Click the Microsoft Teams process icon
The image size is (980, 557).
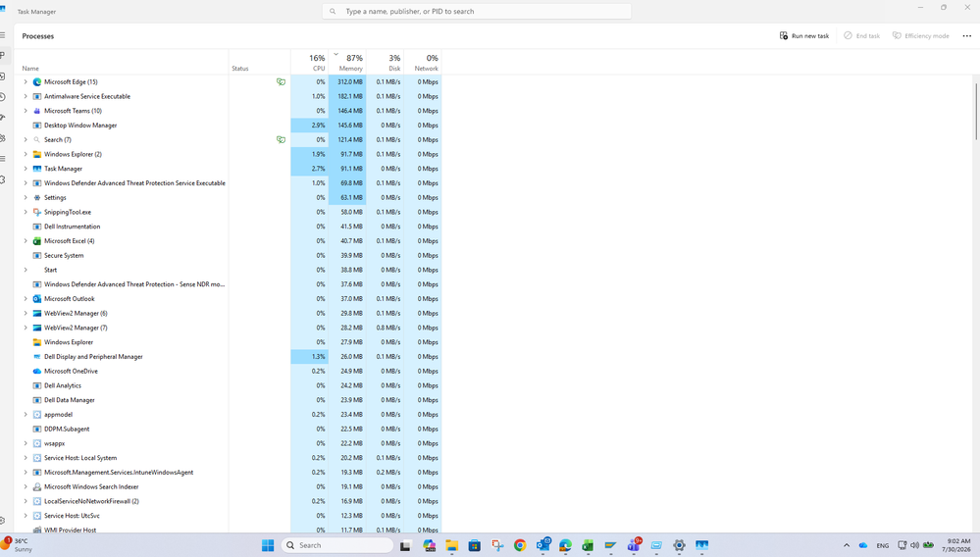click(x=37, y=111)
